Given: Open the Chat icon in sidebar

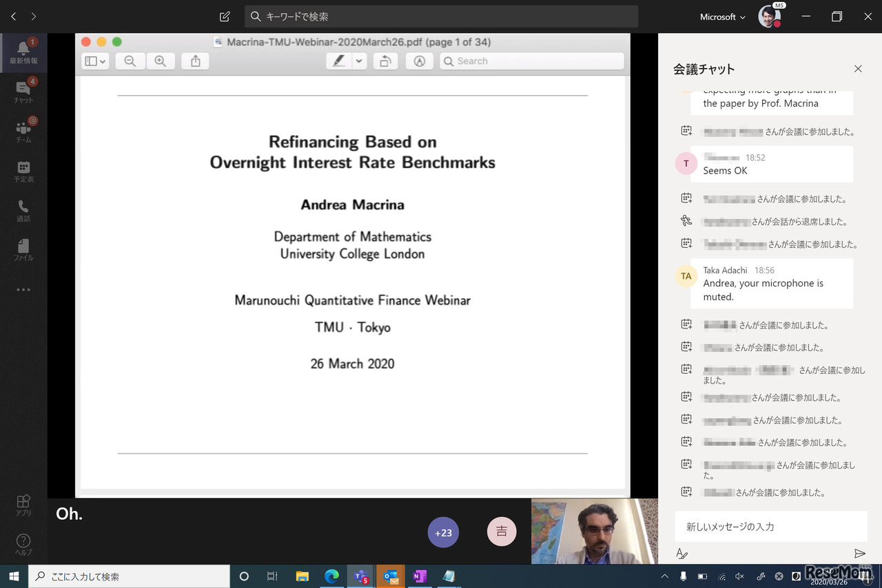Looking at the screenshot, I should tap(23, 92).
